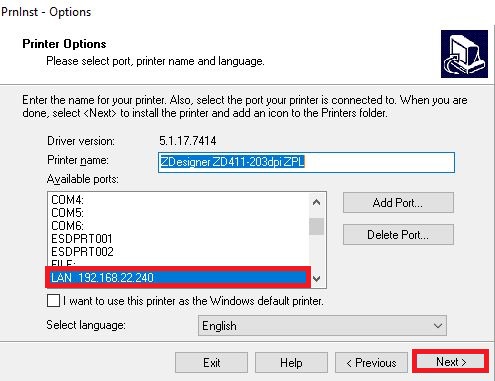Select ESDPRT001 port in list
This screenshot has height=381, width=495.
click(x=179, y=239)
